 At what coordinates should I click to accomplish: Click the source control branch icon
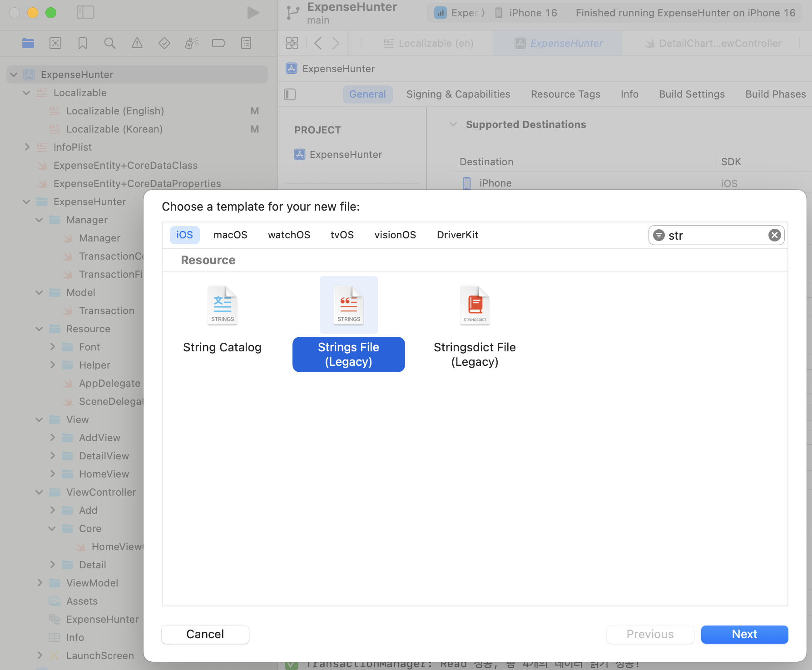coord(293,13)
